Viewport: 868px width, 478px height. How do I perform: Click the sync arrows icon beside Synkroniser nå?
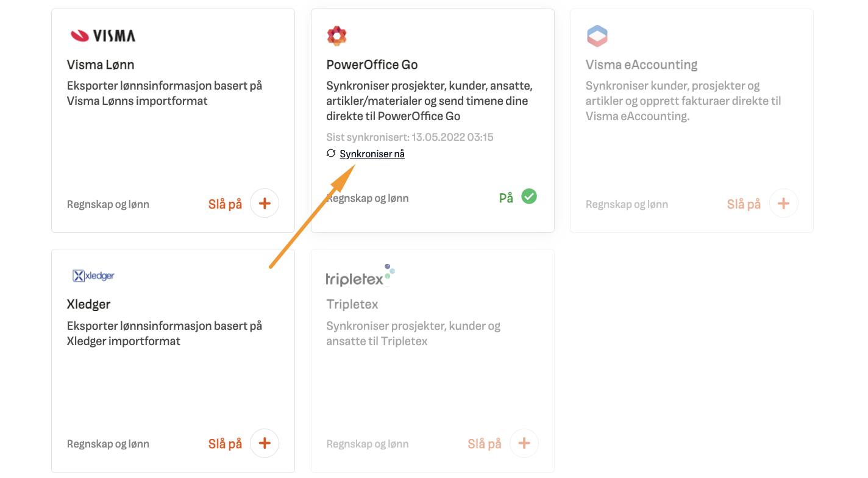[x=330, y=154]
